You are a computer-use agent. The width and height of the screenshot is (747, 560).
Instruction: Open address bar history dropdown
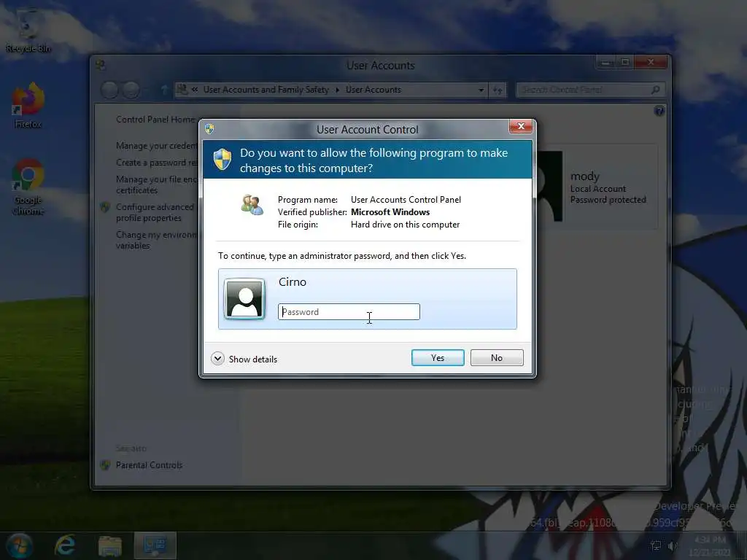click(481, 90)
